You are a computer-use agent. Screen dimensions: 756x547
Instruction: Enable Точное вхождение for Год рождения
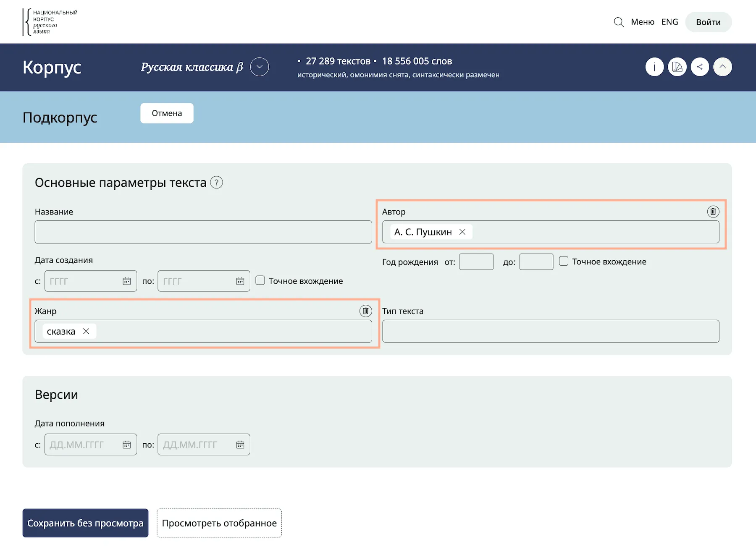(564, 261)
